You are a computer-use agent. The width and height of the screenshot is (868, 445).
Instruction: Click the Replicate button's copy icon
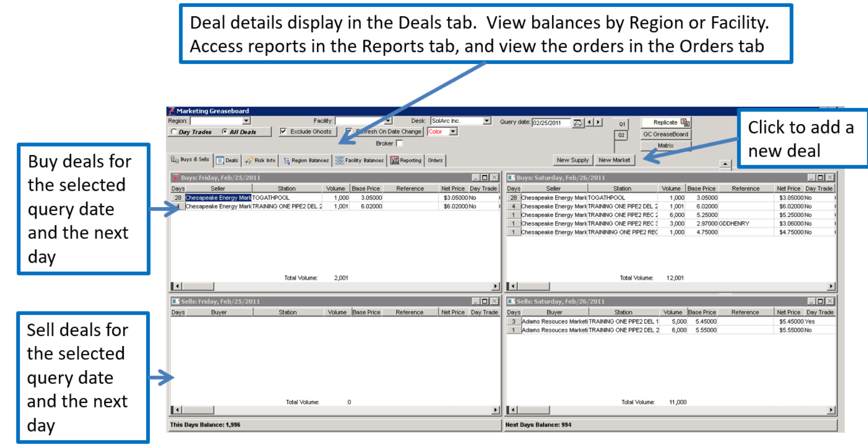point(685,122)
